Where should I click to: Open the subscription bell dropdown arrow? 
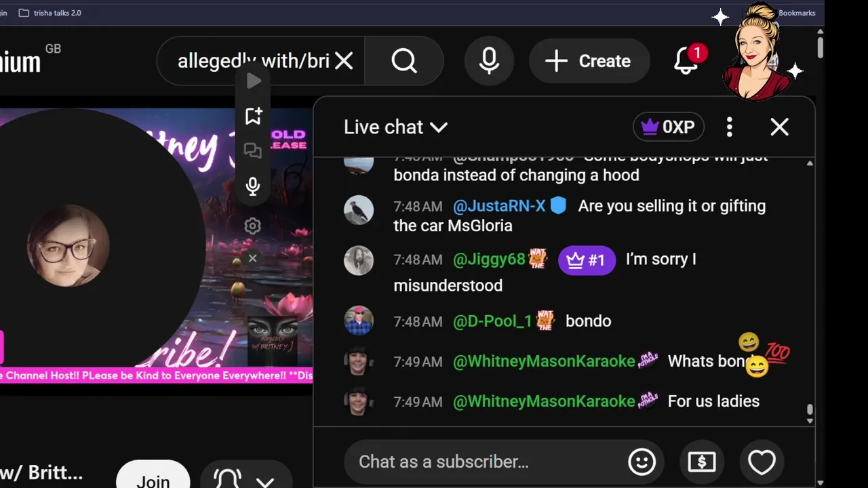tap(265, 481)
